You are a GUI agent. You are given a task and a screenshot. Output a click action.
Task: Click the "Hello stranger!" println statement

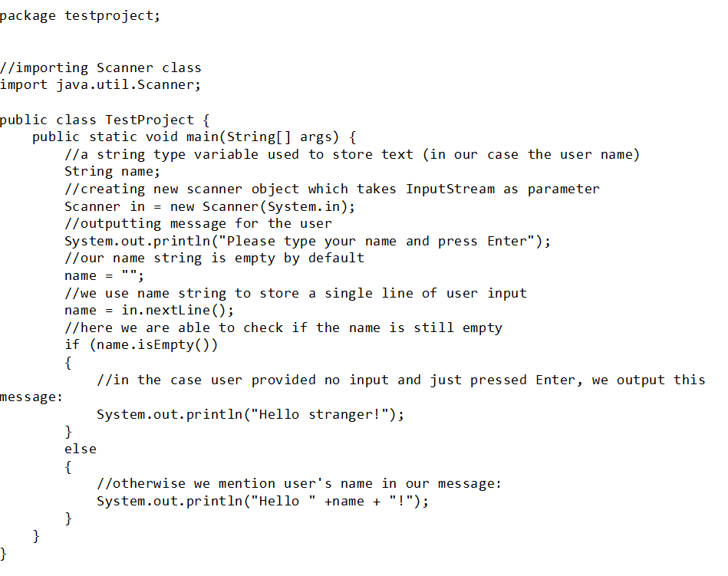(x=250, y=414)
